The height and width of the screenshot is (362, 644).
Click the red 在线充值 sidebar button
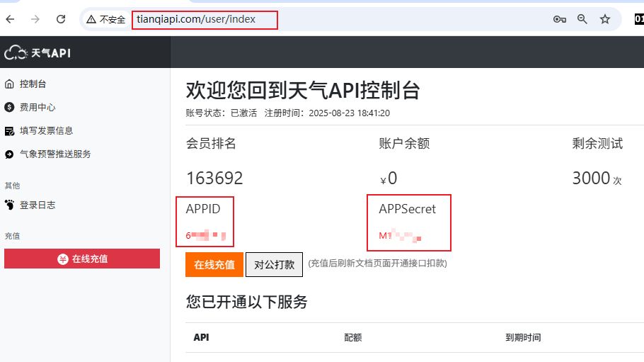(82, 259)
